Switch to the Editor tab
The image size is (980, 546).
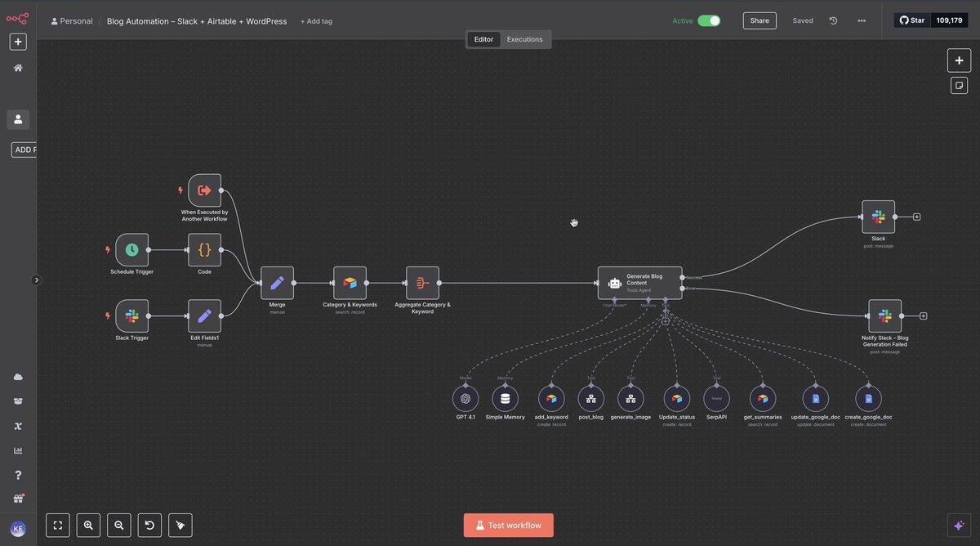click(x=483, y=39)
